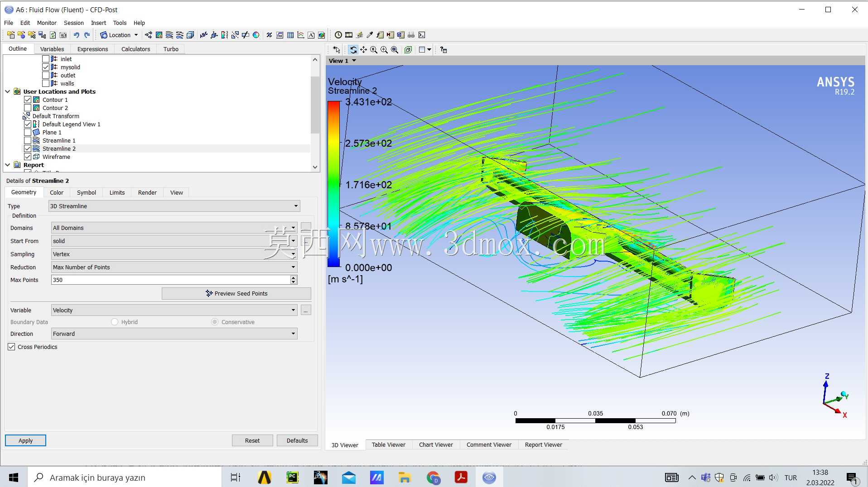The width and height of the screenshot is (868, 487).
Task: Collapse the User Locations and Plots tree node
Action: [8, 91]
